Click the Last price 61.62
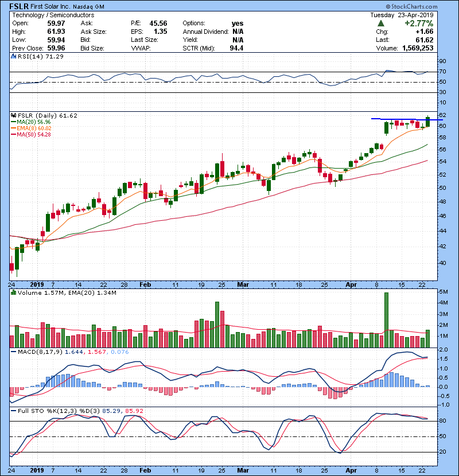 click(x=425, y=40)
